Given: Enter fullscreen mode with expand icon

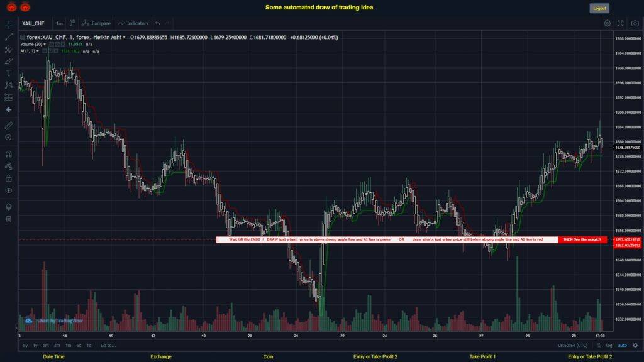Looking at the screenshot, I should pyautogui.click(x=621, y=23).
